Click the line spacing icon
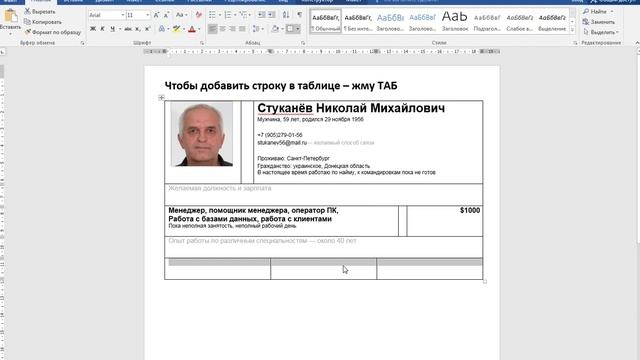 pos(256,29)
